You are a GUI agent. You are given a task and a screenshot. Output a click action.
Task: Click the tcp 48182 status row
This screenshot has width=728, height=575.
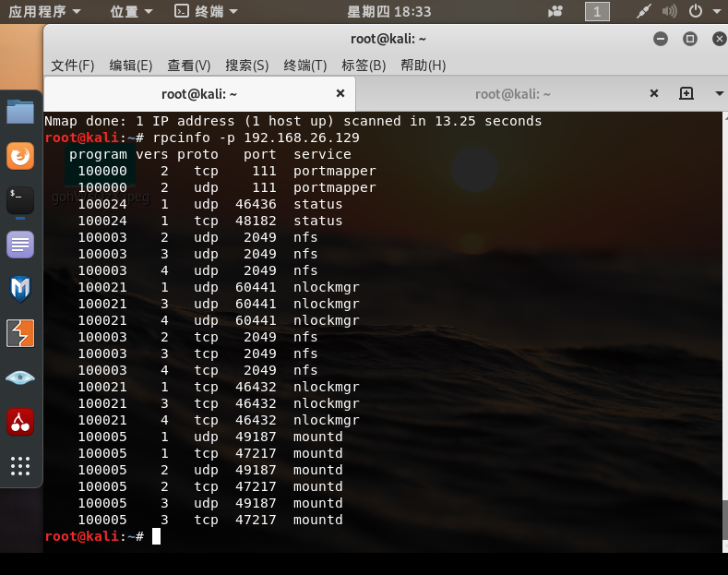point(209,221)
